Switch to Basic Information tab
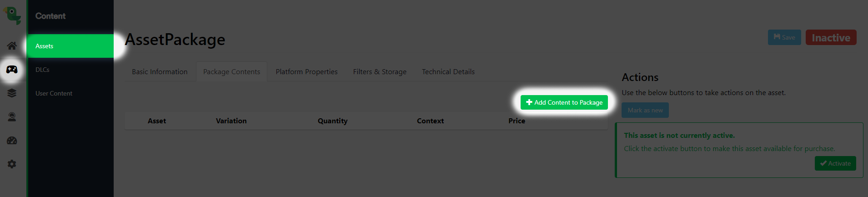 160,72
